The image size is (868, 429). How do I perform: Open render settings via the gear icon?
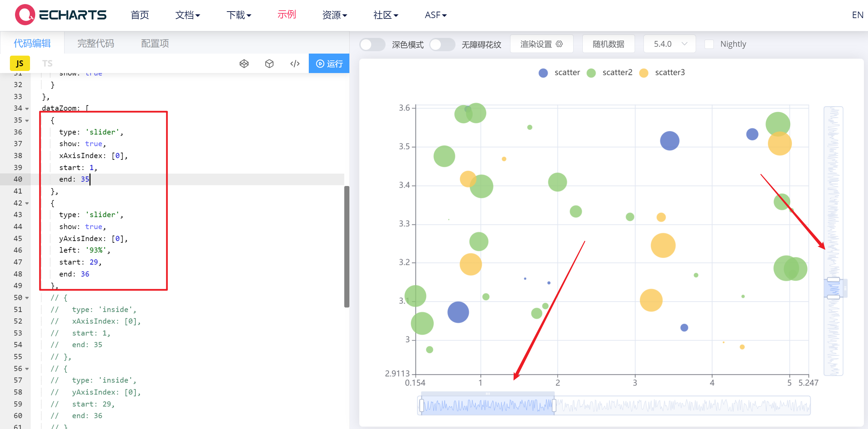[x=559, y=44]
